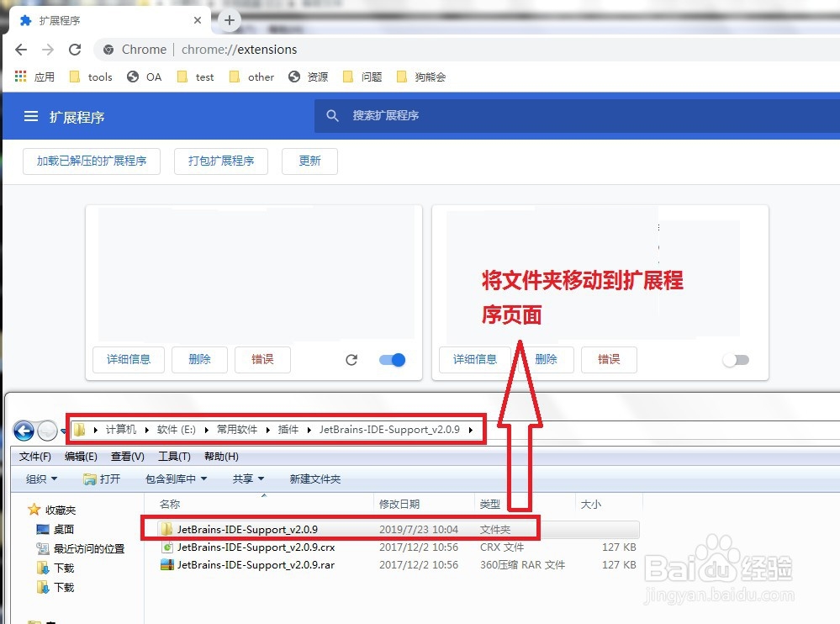Click the Chrome forward arrow

click(48, 50)
